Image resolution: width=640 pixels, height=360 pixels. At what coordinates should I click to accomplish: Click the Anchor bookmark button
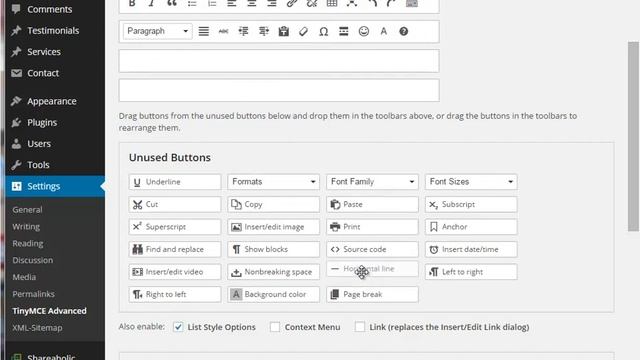coord(471,227)
